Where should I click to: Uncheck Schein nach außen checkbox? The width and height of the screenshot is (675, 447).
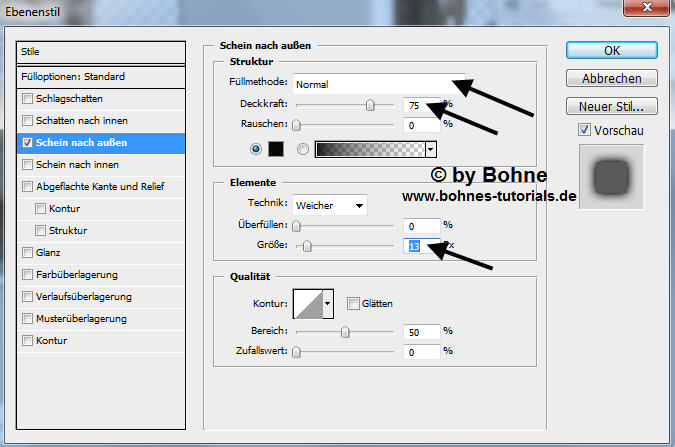(27, 143)
